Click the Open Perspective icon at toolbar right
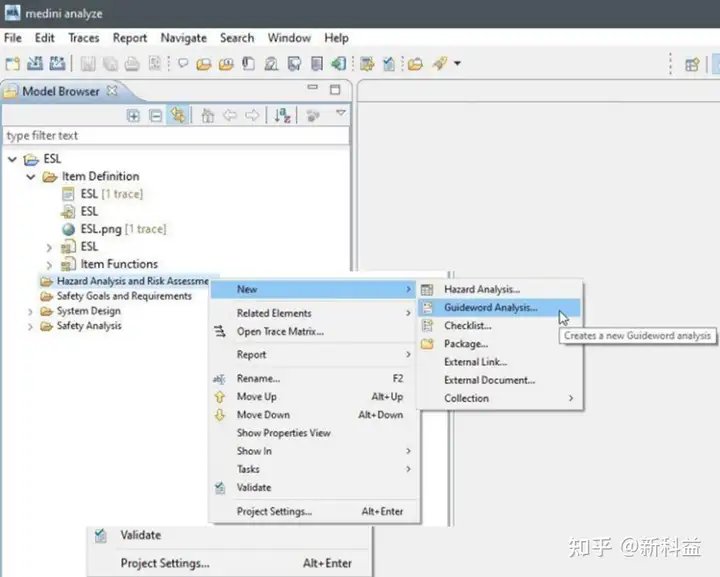The image size is (720, 577). [692, 64]
